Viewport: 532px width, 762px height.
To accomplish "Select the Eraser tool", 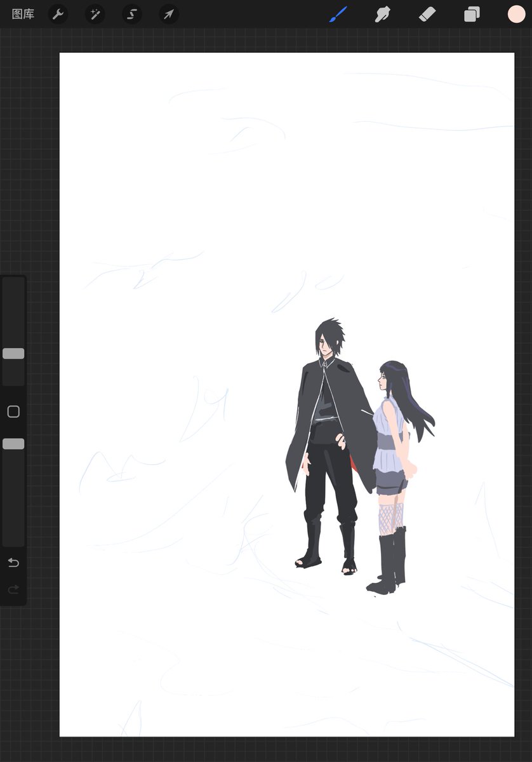I will [427, 14].
